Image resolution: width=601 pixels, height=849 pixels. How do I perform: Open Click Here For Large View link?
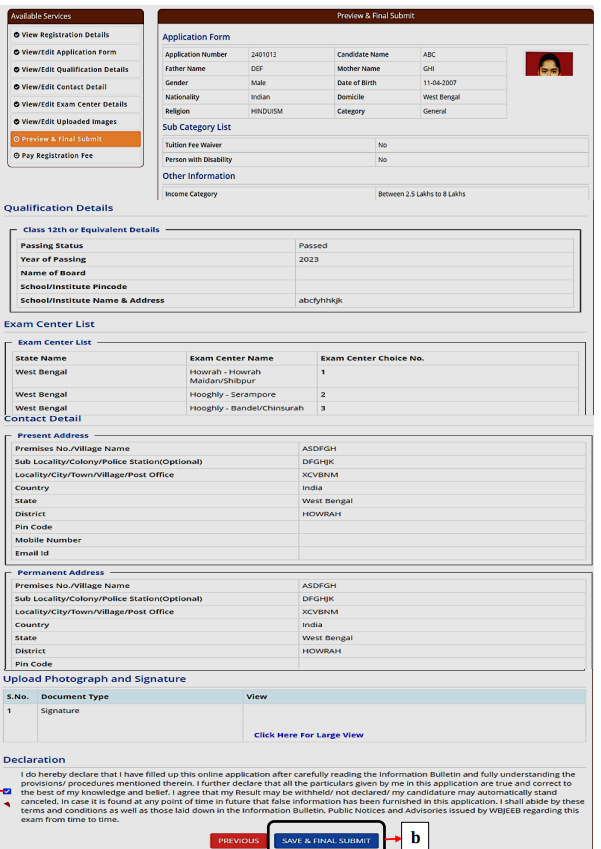(308, 735)
